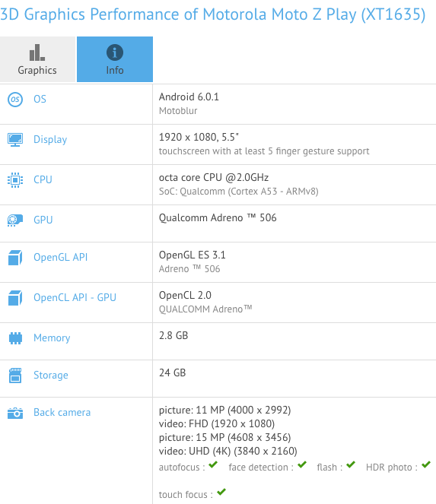Click the face detection label

(261, 468)
